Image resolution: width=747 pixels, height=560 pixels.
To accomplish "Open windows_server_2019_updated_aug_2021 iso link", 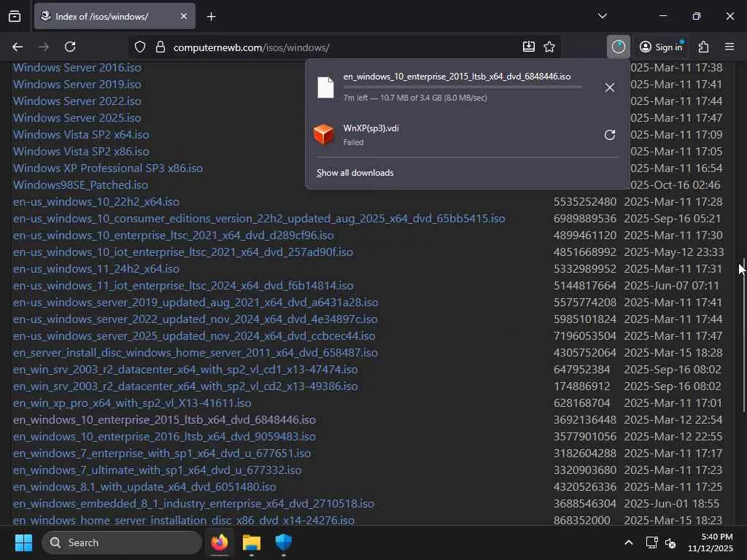I will point(196,303).
